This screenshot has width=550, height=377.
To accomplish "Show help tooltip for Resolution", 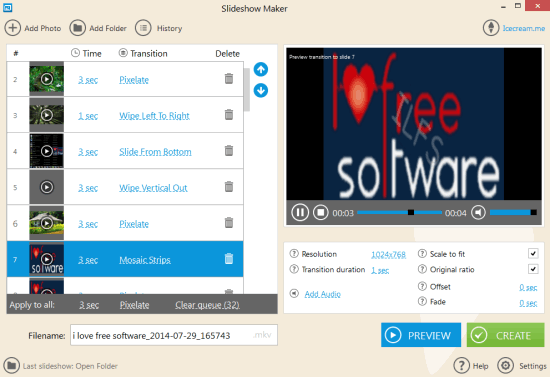I will coord(294,253).
